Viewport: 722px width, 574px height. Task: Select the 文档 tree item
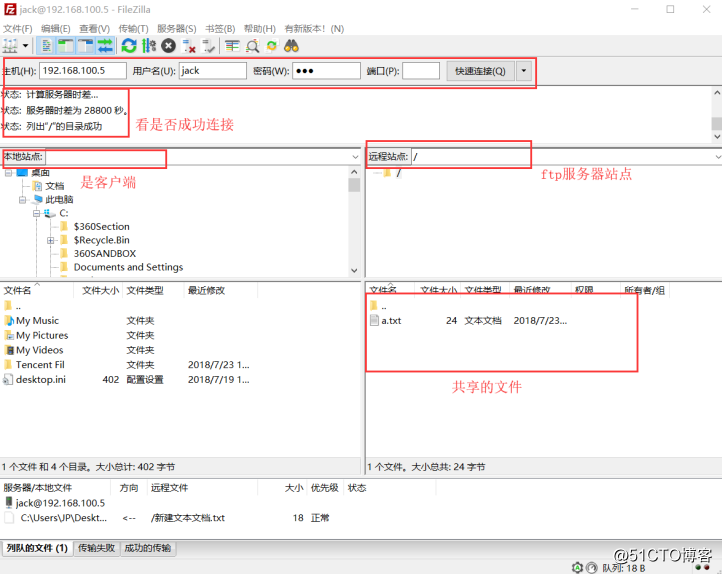55,186
